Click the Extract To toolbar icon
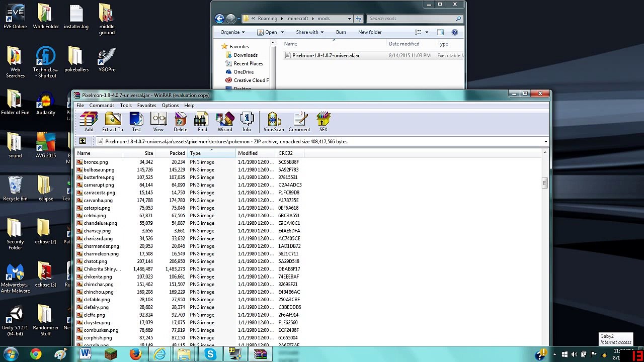Screen dimensions: 644x362 point(112,122)
